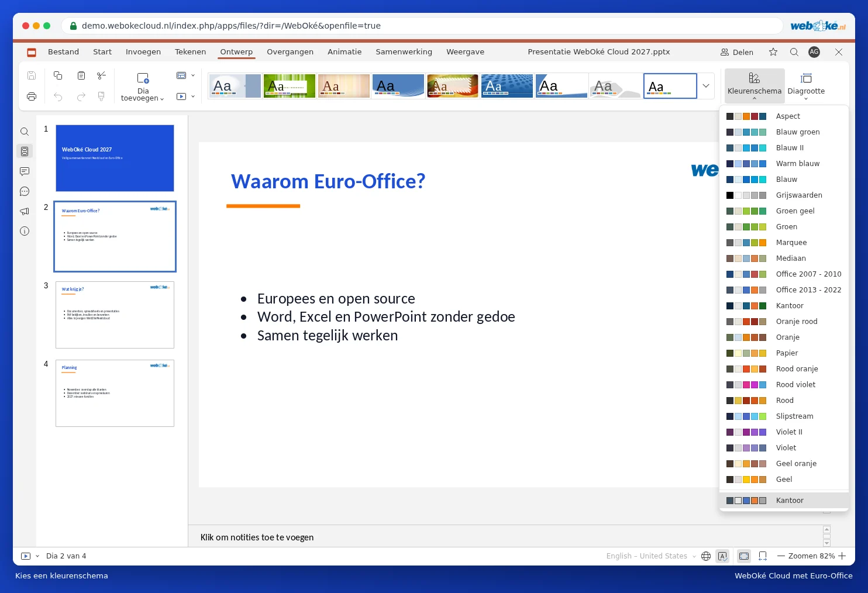868x593 pixels.
Task: Select the Rood violet color scheme
Action: 784,385
